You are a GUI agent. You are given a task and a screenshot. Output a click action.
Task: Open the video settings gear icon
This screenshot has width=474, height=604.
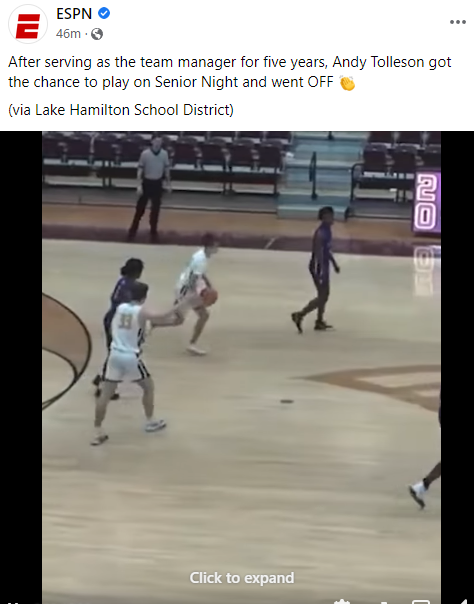(341, 601)
